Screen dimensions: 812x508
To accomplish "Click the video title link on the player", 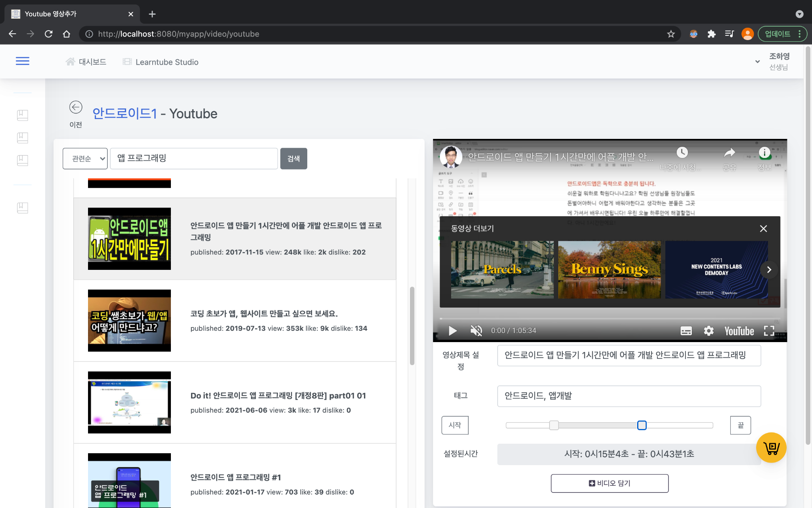I will coord(560,157).
